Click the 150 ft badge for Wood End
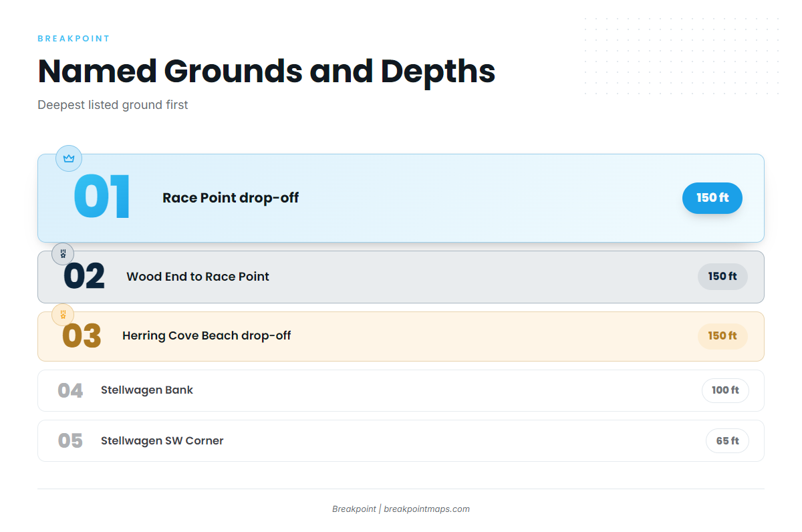The height and width of the screenshot is (532, 802). point(722,277)
